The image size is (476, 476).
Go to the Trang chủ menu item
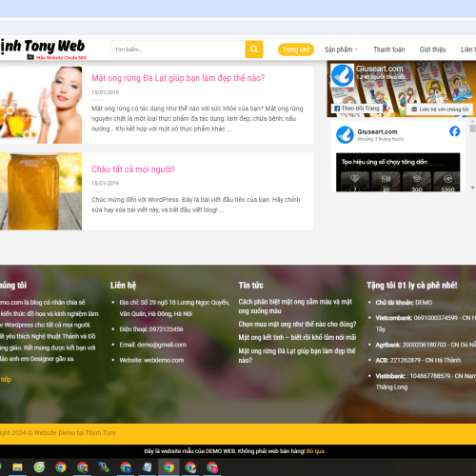click(296, 50)
